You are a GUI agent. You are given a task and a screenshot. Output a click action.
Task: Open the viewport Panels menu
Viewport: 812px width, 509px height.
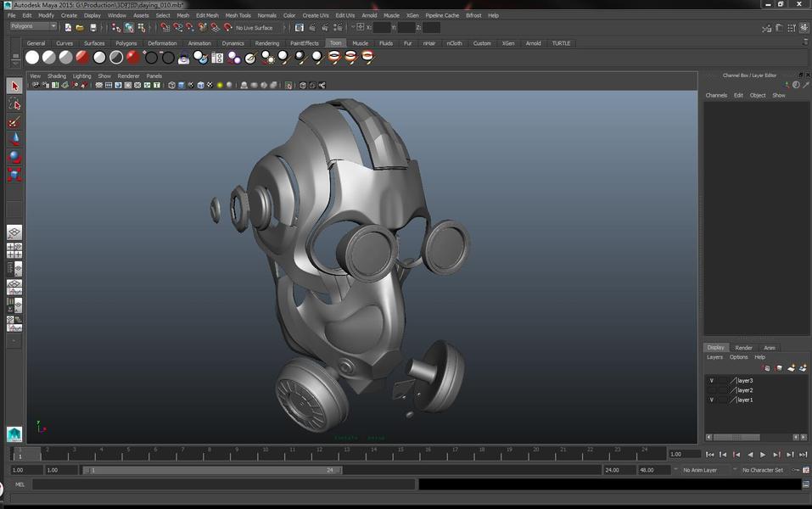click(x=154, y=76)
